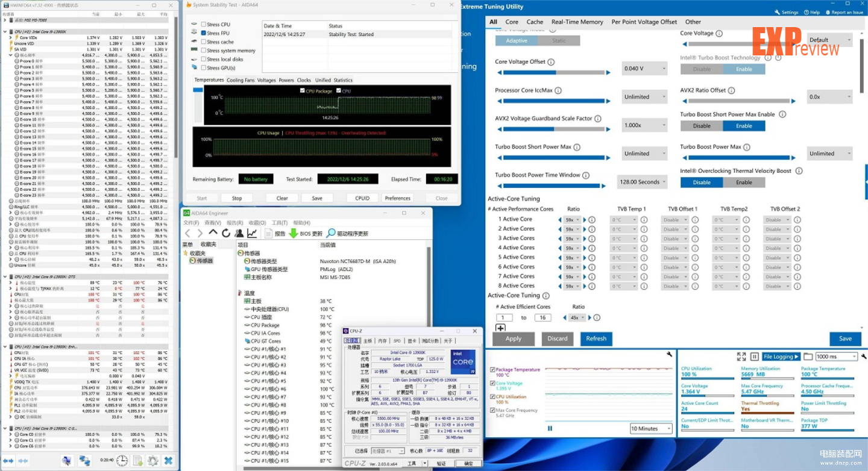
Task: Click HWiNFO network computers icon
Action: pos(85,461)
